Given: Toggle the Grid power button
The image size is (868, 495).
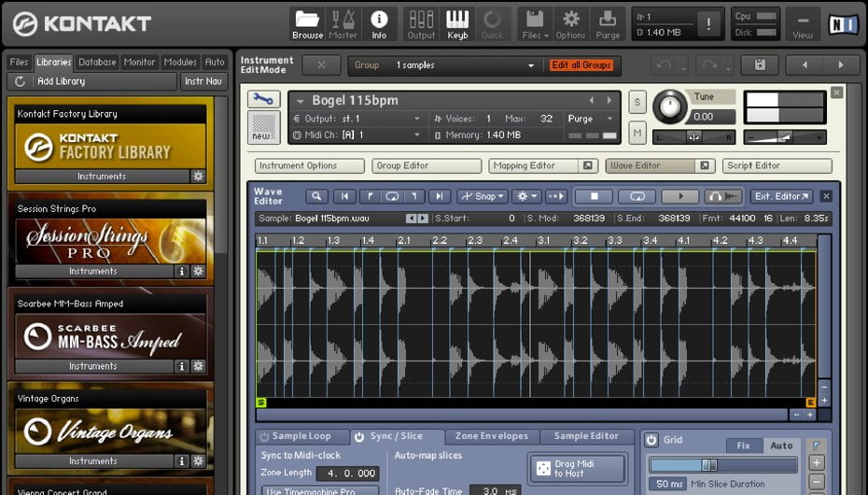Looking at the screenshot, I should coord(651,440).
